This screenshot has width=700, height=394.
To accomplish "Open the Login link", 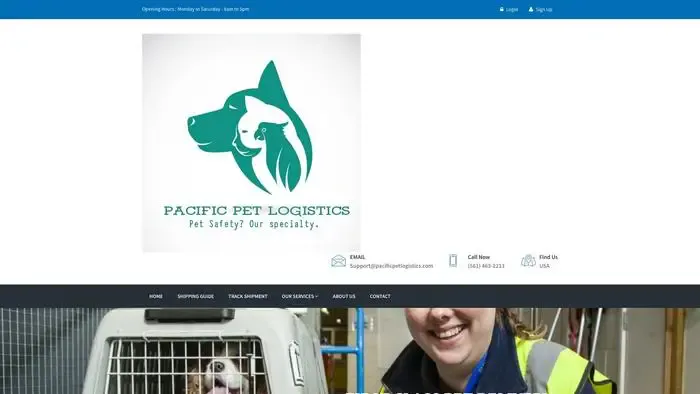I will (512, 9).
